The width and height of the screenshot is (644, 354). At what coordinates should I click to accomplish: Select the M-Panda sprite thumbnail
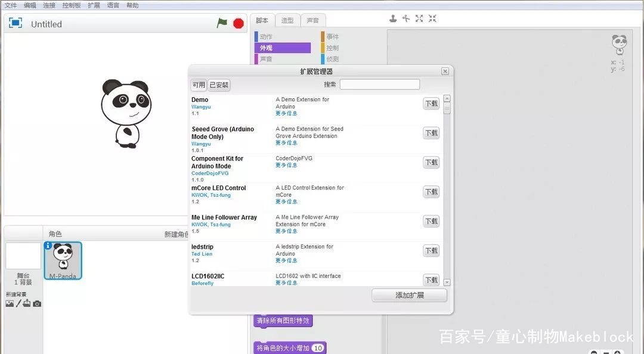[63, 260]
